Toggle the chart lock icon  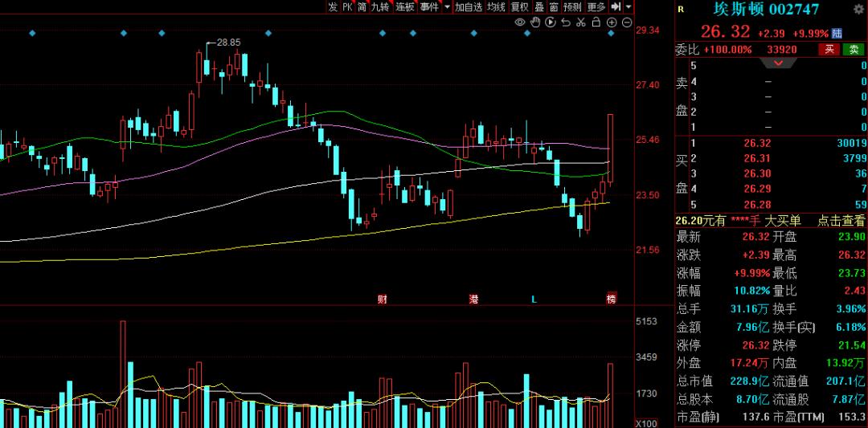[596, 22]
